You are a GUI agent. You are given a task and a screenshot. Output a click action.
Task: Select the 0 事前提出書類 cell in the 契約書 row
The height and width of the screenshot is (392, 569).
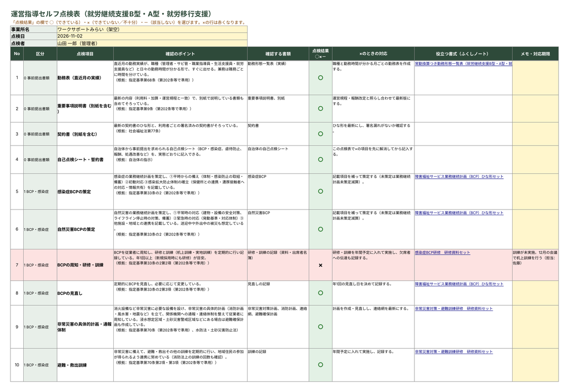pyautogui.click(x=40, y=134)
